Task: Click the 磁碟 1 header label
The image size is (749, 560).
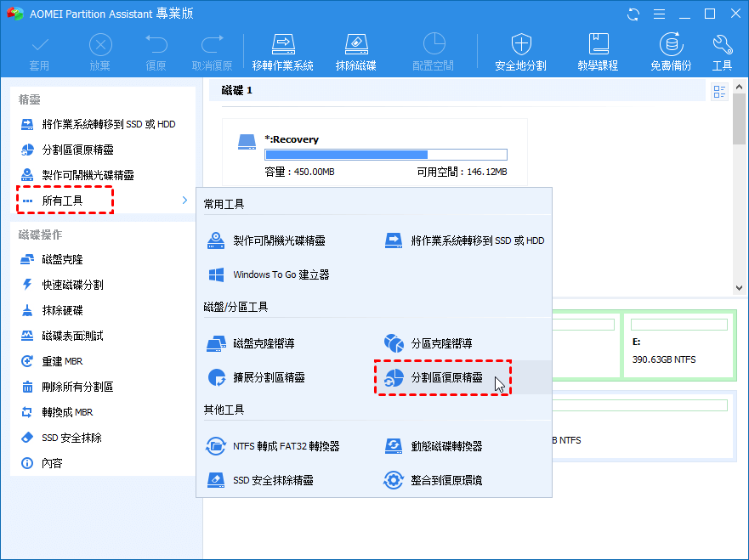Action: 237,90
